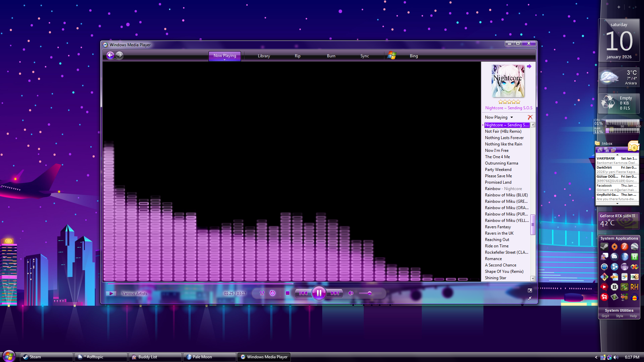This screenshot has height=362, width=644.
Task: Click the purple arrow beside the album art
Action: coord(529,66)
